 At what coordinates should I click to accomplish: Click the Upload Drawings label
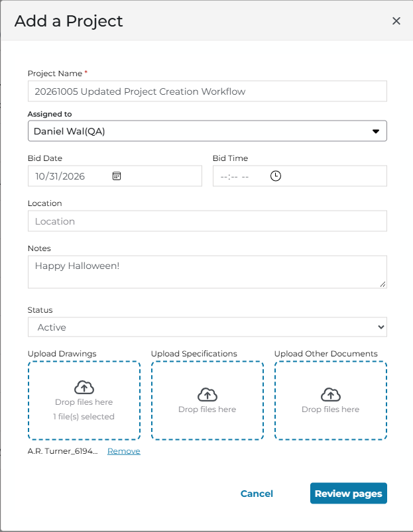point(62,354)
